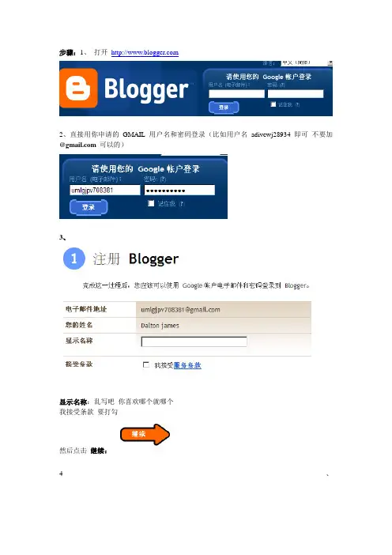392x555 pixels.
Task: Toggle remember-me checkbox in second login panel
Action: coord(151,203)
